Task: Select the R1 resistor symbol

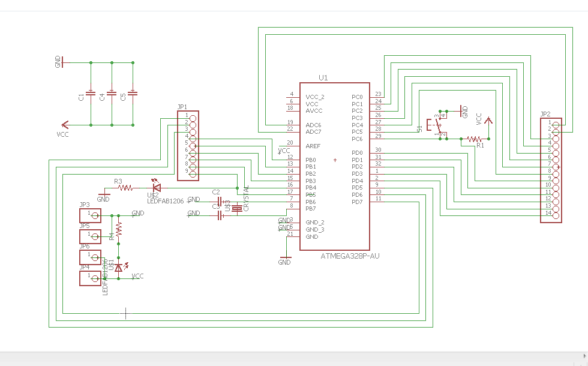Action: tap(475, 139)
